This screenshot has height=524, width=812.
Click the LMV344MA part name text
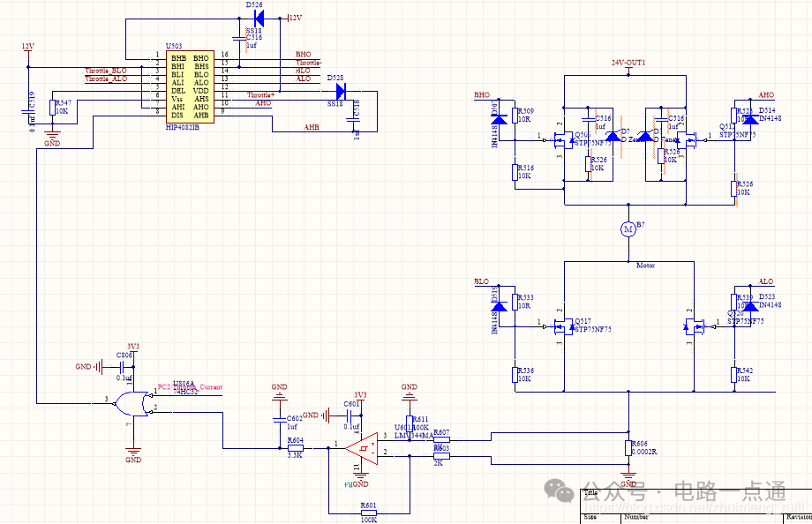point(414,436)
